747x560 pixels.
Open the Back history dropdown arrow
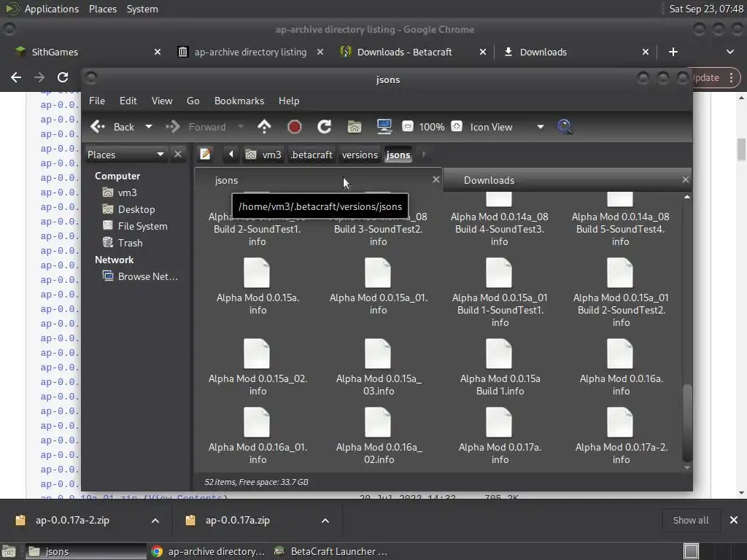pyautogui.click(x=149, y=127)
